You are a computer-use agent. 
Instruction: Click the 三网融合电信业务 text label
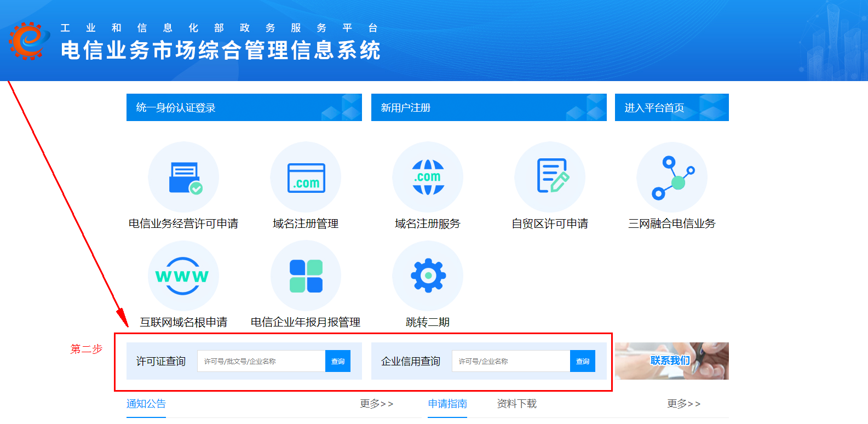pos(672,224)
